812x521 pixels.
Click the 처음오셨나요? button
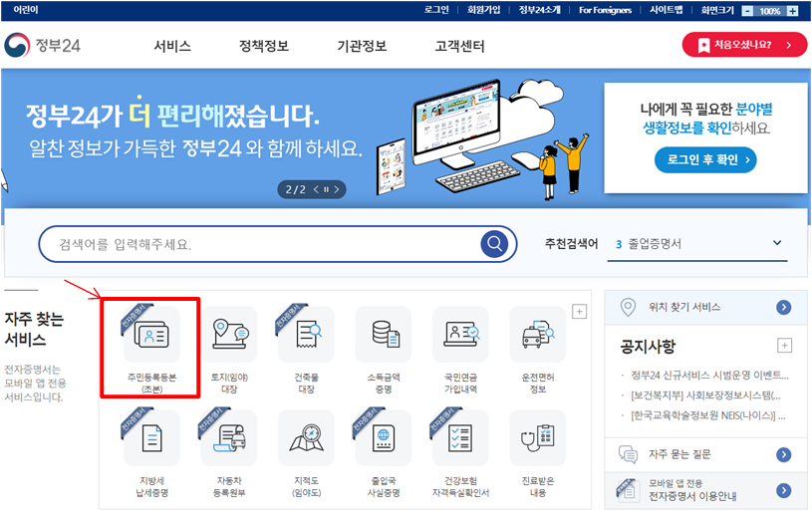pyautogui.click(x=744, y=45)
